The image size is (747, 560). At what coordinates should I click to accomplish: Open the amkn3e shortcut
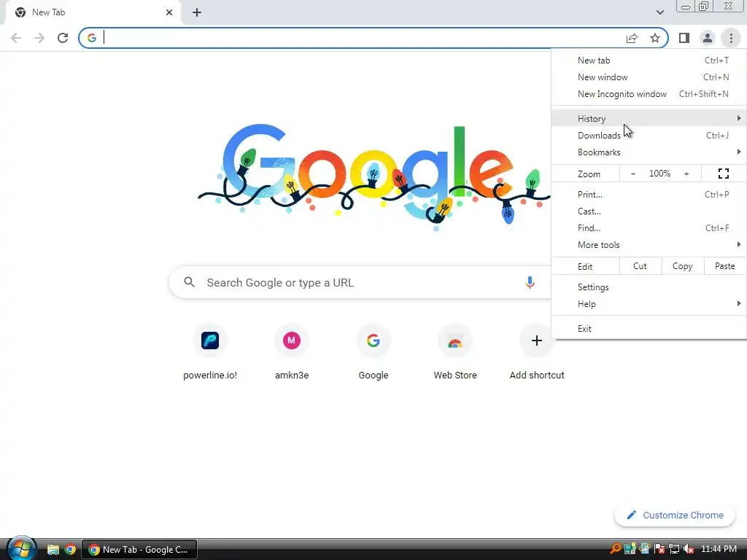pos(292,352)
